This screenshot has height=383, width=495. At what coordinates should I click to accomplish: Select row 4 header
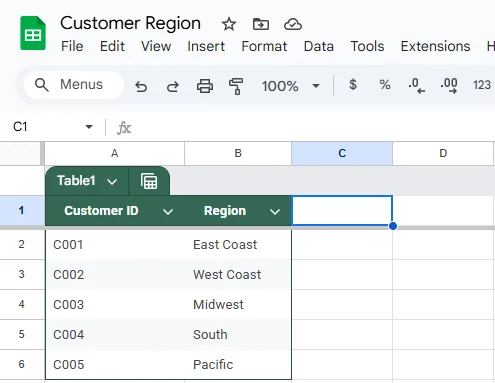22,304
